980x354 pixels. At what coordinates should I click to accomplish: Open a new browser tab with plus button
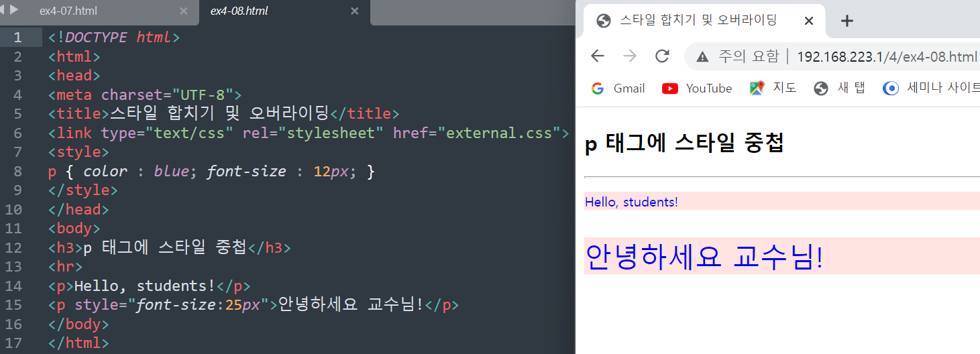tap(847, 21)
